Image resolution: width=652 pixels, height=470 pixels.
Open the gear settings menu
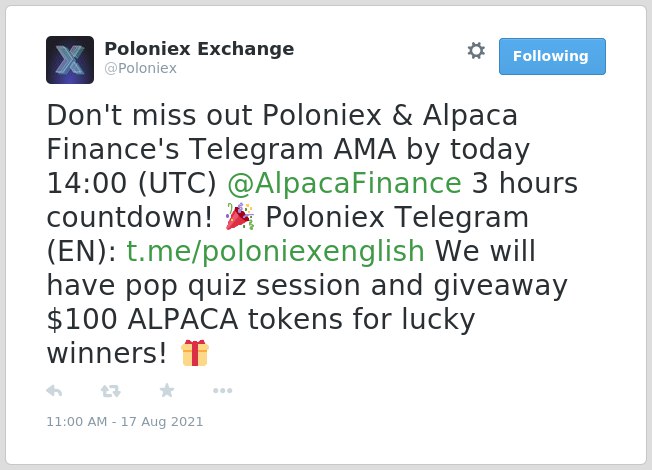(x=476, y=51)
